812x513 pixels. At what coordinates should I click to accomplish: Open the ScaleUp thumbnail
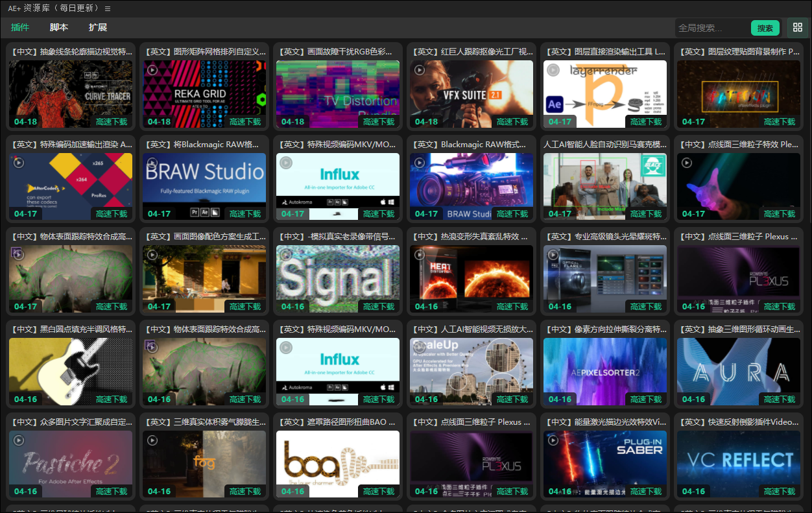point(472,372)
